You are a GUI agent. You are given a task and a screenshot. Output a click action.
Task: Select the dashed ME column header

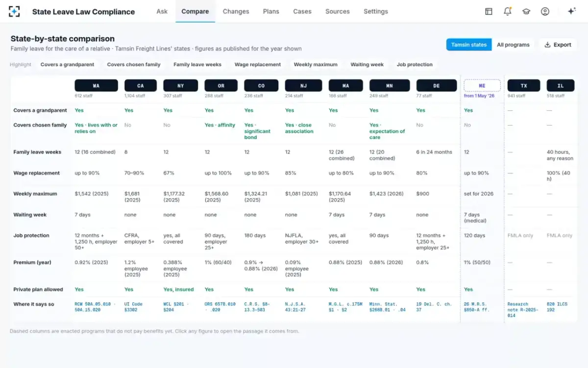pos(482,85)
